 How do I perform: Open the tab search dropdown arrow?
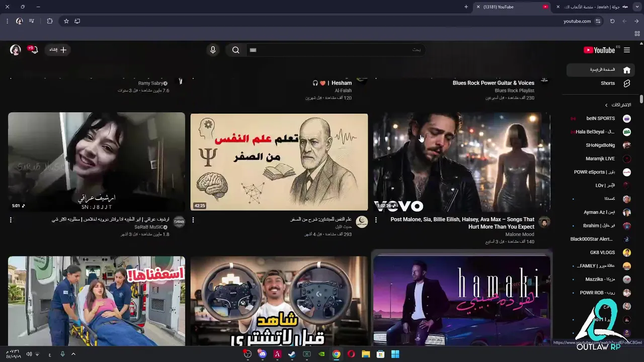[x=637, y=7]
